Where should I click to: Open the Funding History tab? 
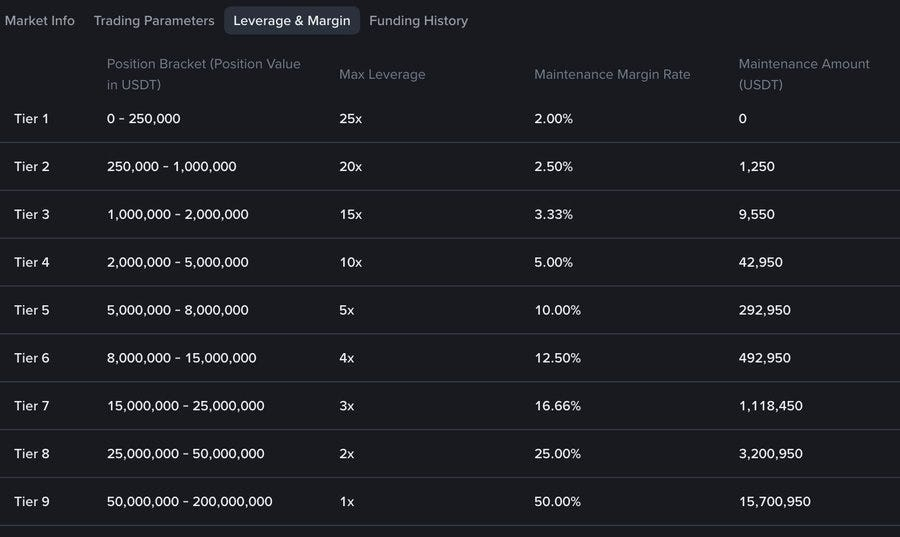tap(418, 21)
